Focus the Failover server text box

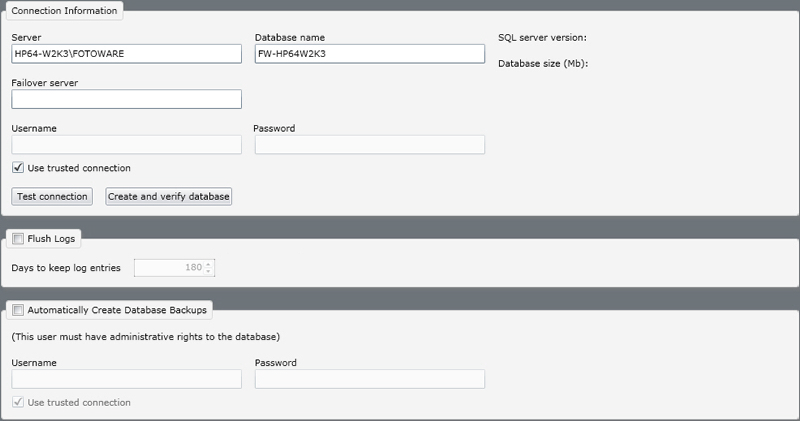[127, 99]
